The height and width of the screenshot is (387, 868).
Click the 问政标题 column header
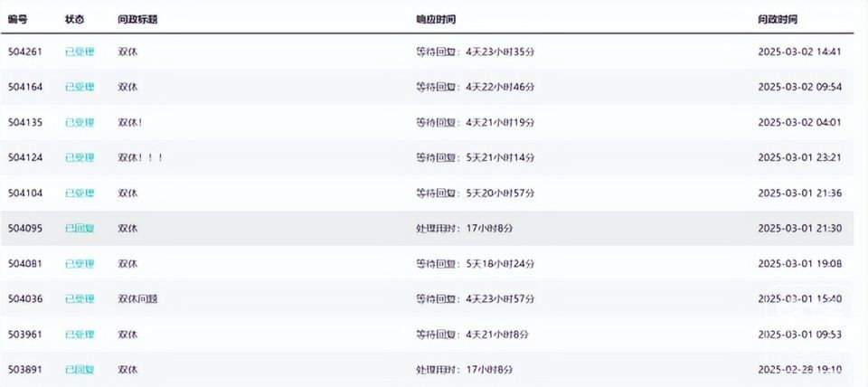[137, 19]
